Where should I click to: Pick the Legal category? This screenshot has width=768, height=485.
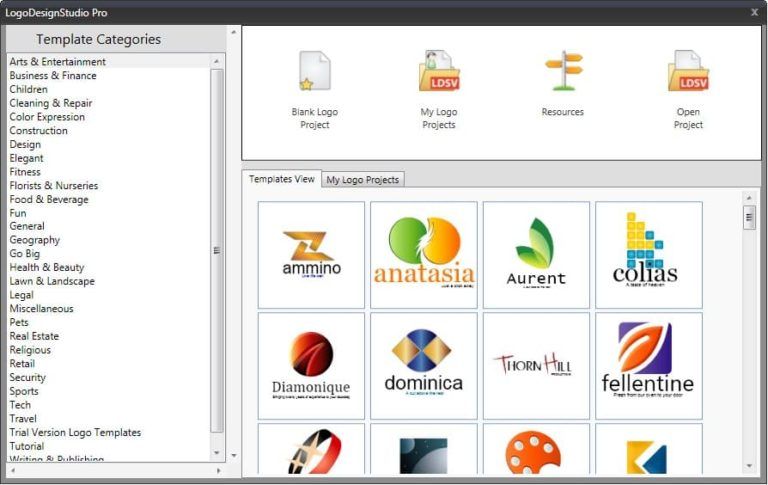tap(22, 294)
